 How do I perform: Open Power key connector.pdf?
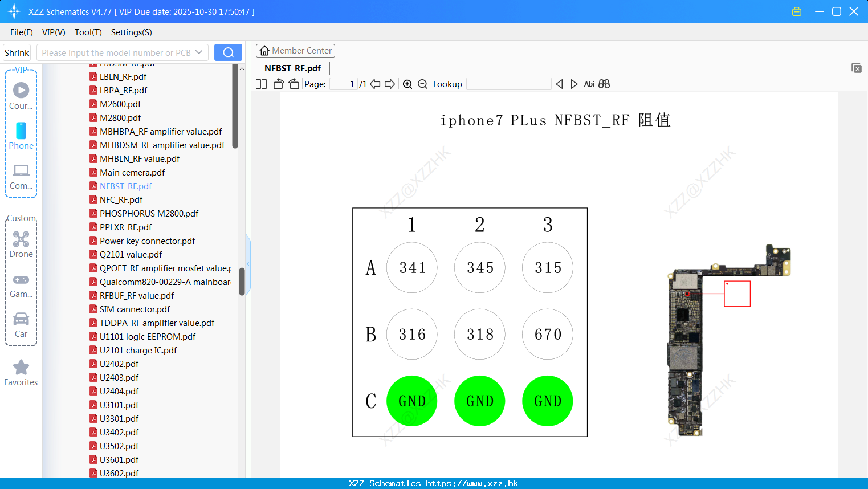pyautogui.click(x=147, y=241)
